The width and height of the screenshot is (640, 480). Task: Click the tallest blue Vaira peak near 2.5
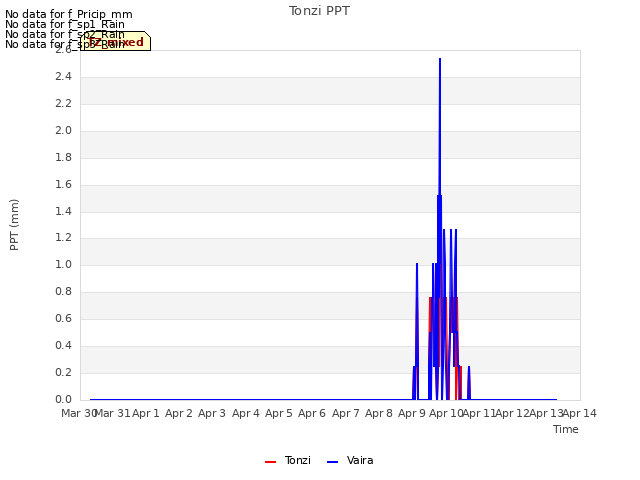click(440, 61)
